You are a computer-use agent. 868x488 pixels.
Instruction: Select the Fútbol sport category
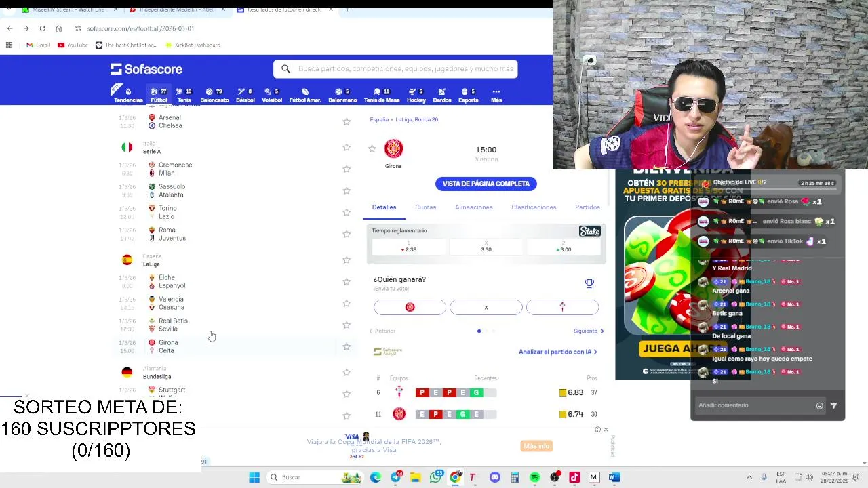[x=159, y=96]
